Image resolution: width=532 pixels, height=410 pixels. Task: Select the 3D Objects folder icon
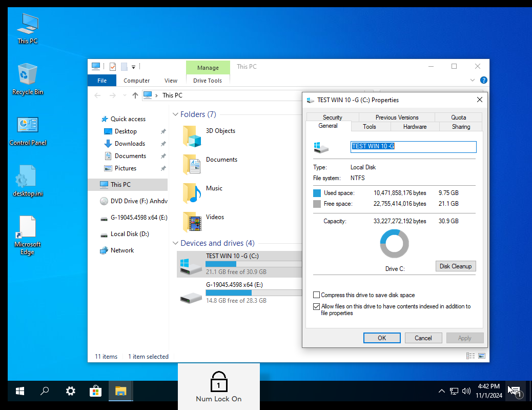[x=192, y=136]
